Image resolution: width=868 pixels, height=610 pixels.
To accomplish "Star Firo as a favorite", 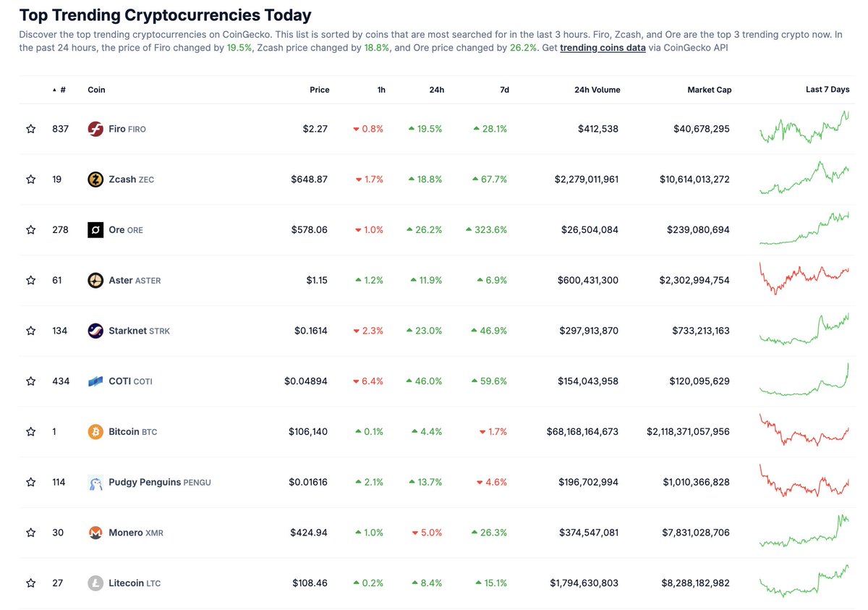I will (30, 129).
